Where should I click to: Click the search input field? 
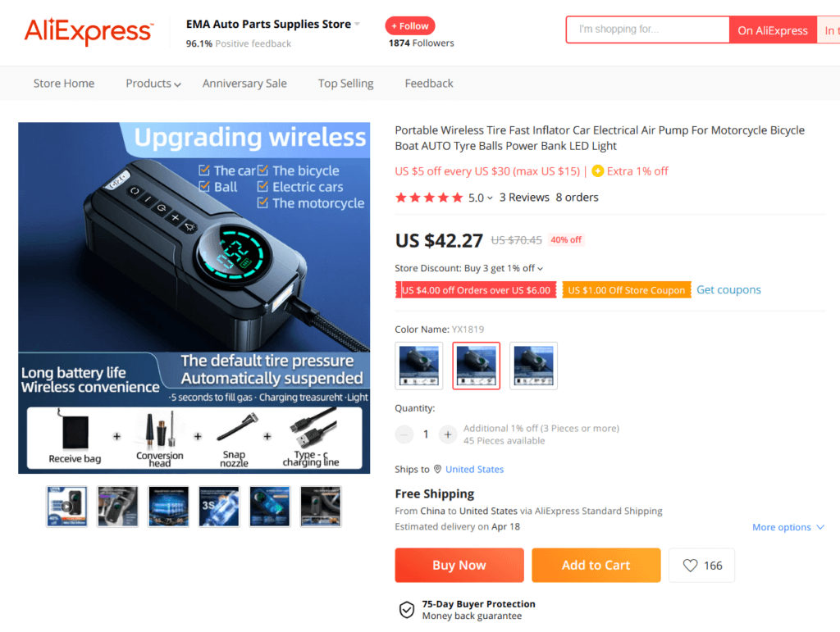[x=648, y=30]
